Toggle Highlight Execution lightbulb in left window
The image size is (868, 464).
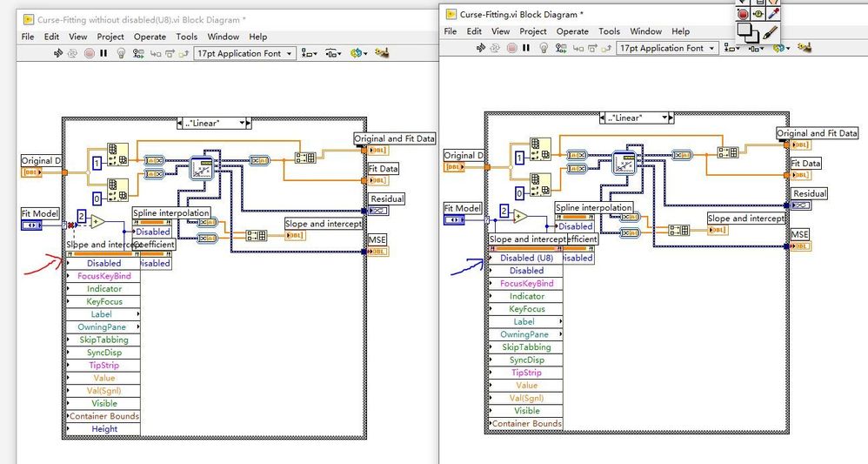pyautogui.click(x=121, y=53)
